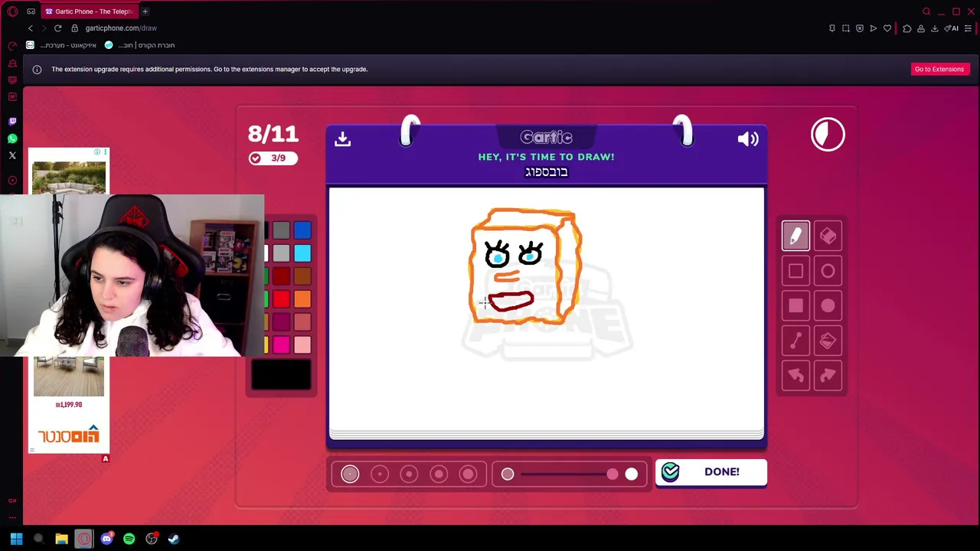
Task: Mute the game sound speaker icon
Action: click(748, 139)
